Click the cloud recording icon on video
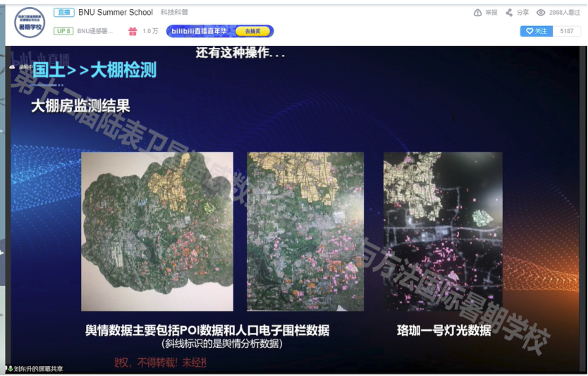The height and width of the screenshot is (376, 588). click(x=12, y=67)
